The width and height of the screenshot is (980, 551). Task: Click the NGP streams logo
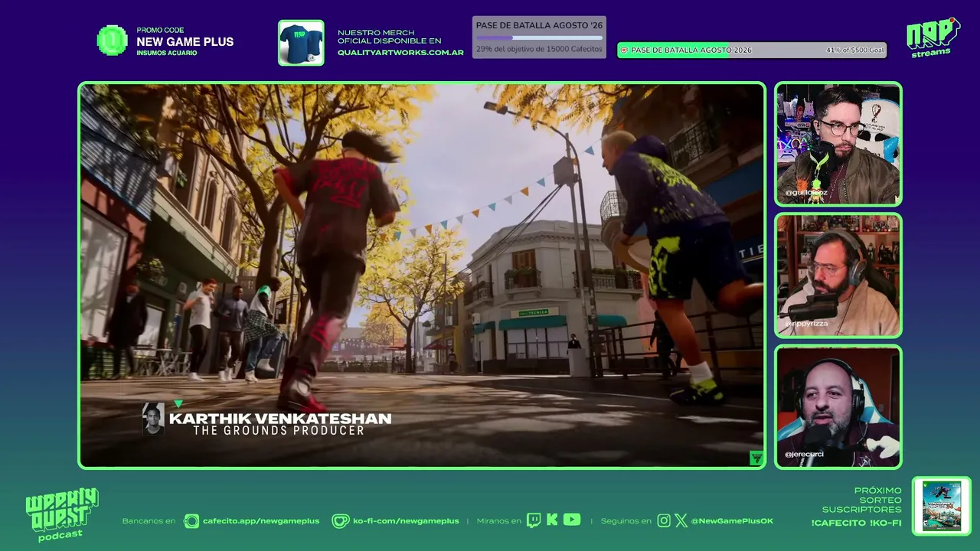click(x=932, y=37)
